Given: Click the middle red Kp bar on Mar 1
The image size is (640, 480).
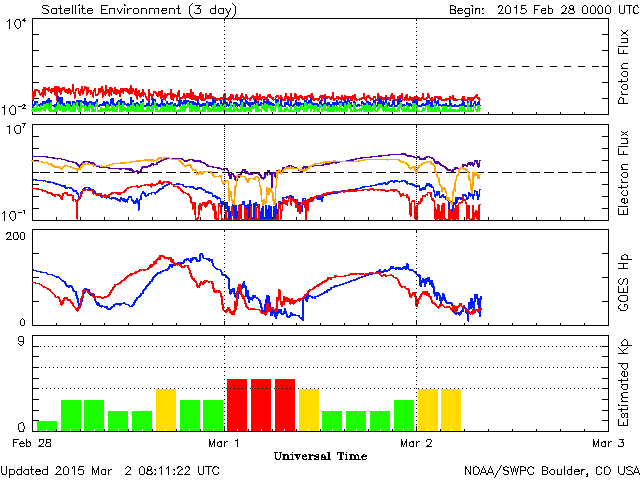Looking at the screenshot, I should pos(261,405).
